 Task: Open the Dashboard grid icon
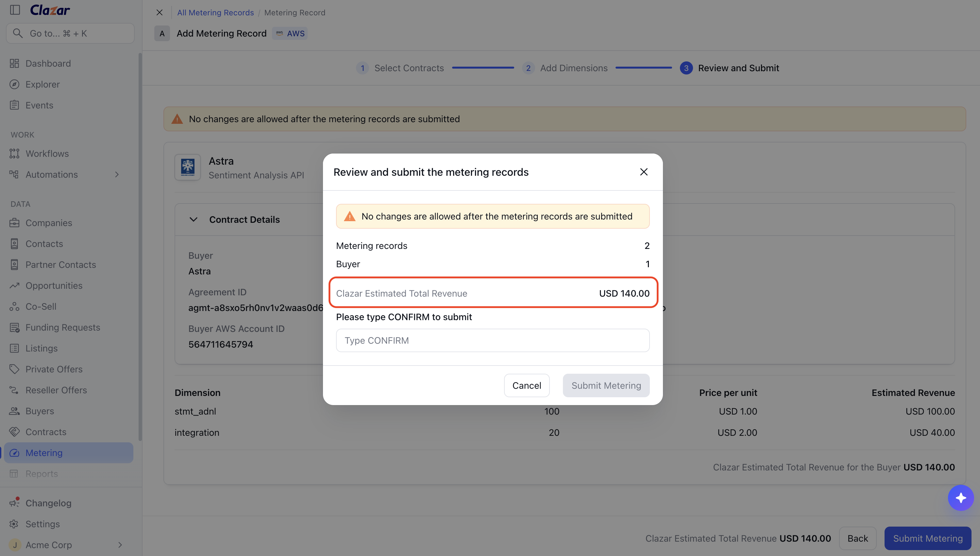tap(14, 63)
